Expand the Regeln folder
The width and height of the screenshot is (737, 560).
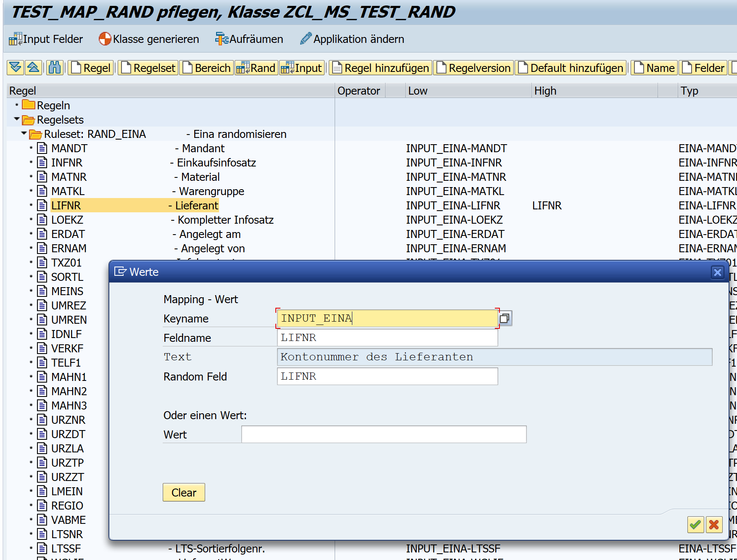(x=17, y=105)
